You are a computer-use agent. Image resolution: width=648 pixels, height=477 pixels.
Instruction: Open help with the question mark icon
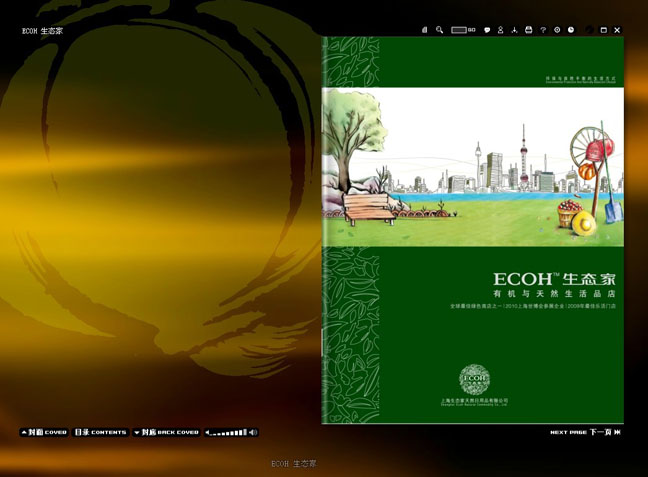tap(543, 30)
